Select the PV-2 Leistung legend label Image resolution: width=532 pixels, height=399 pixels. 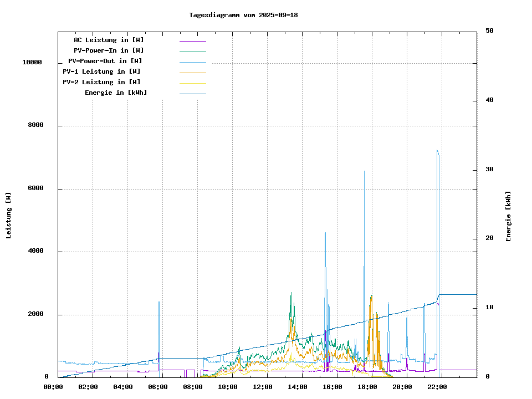pos(101,82)
